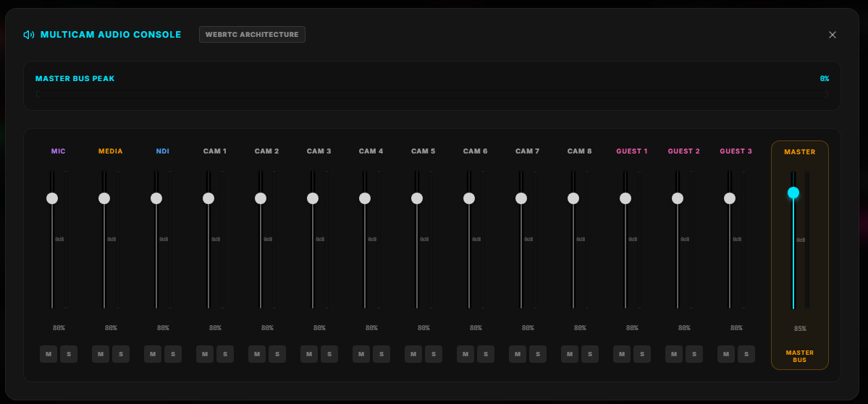Click the CAM 3 fader knob
The height and width of the screenshot is (404, 868).
click(313, 198)
